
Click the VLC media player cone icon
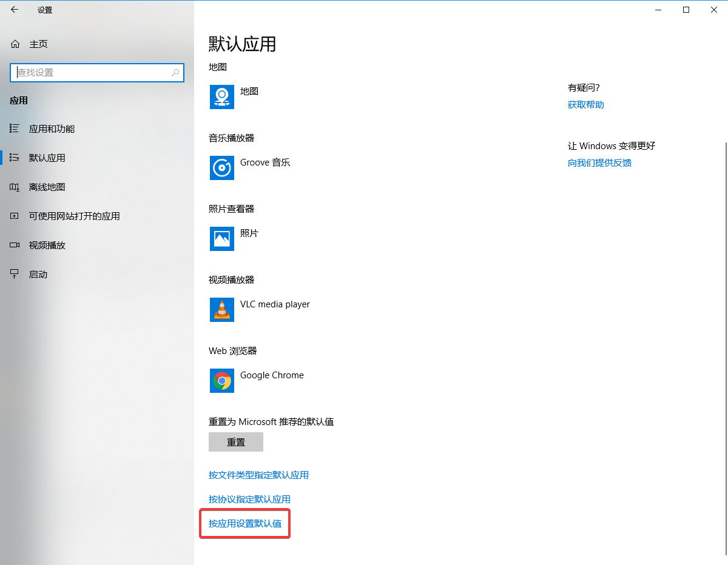(222, 310)
